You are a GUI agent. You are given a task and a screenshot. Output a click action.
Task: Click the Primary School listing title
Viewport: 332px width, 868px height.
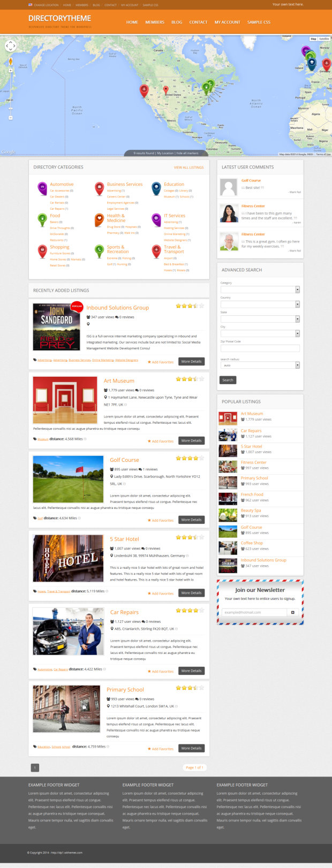pos(125,689)
